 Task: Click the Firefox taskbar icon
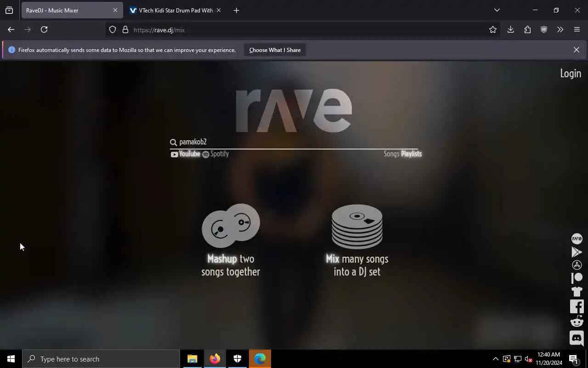[x=215, y=359]
